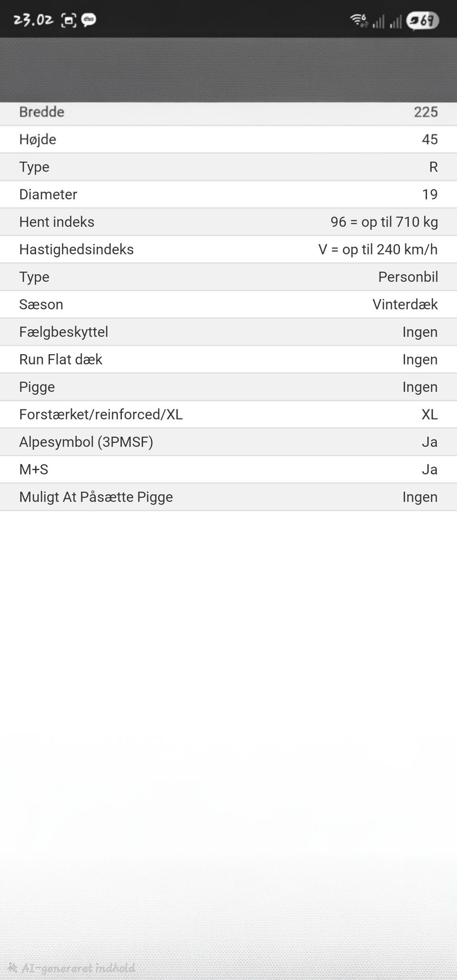Tap the Forstærket/reinforced/XL label

click(100, 415)
